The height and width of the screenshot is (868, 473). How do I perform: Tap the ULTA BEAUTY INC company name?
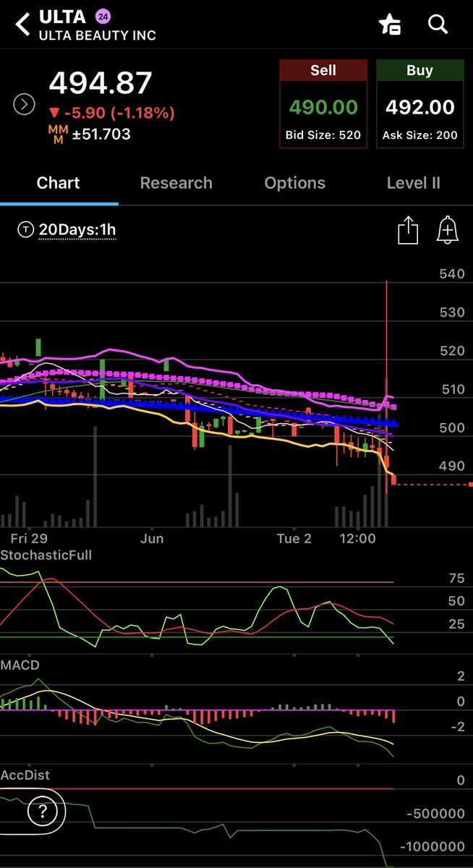97,35
